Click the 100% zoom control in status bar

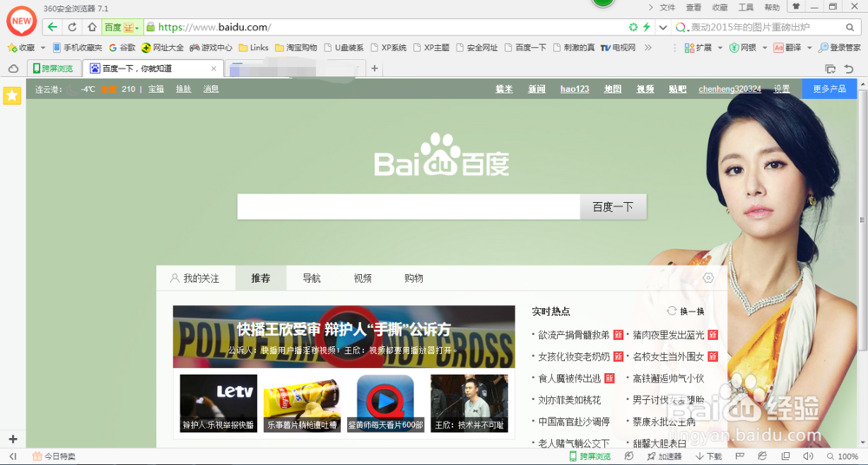tap(843, 456)
